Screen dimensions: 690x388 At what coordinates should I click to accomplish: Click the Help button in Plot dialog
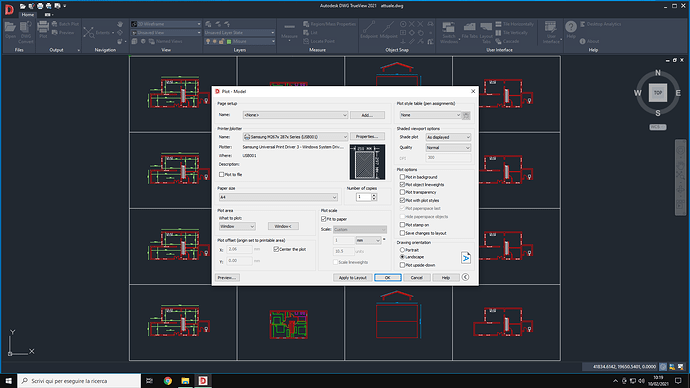point(445,278)
